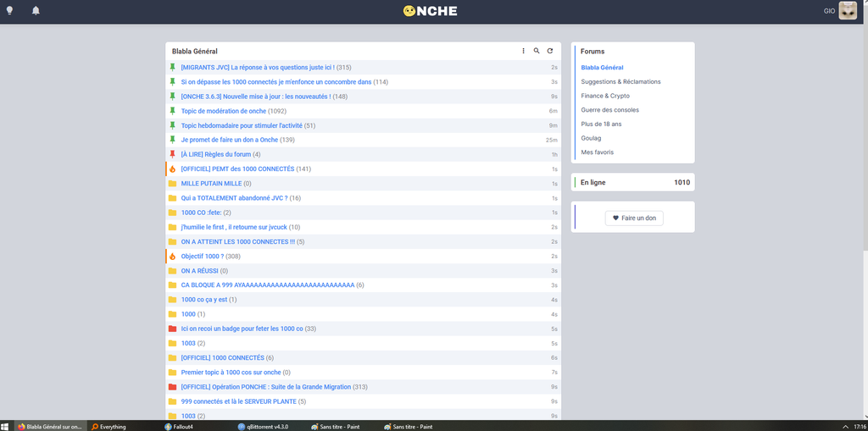Refresh the topic list with the reload icon

pyautogui.click(x=549, y=51)
